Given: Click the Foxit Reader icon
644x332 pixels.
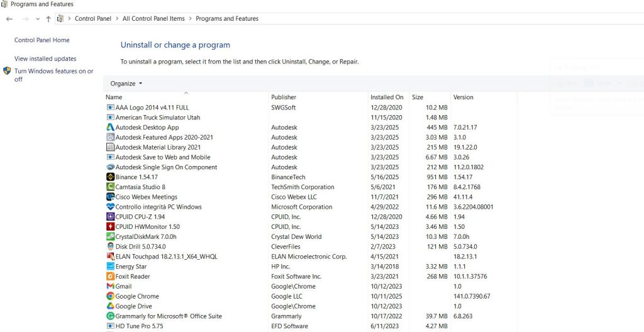Looking at the screenshot, I should coord(110,277).
